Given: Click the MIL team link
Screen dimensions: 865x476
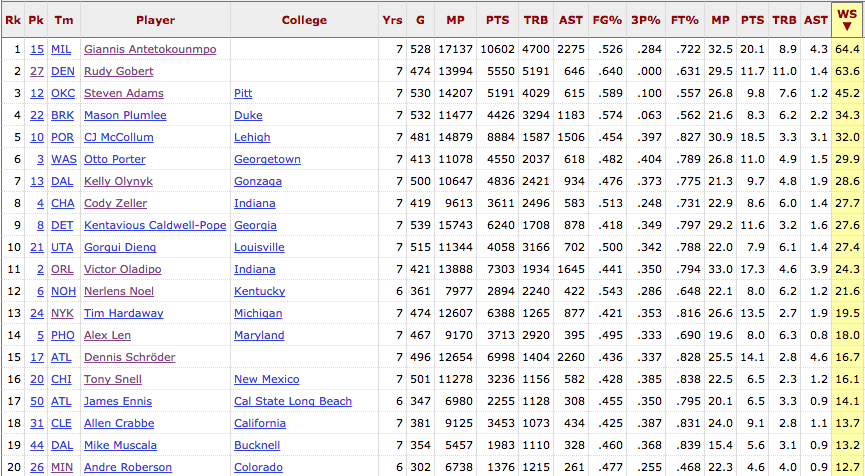Looking at the screenshot, I should tap(61, 49).
